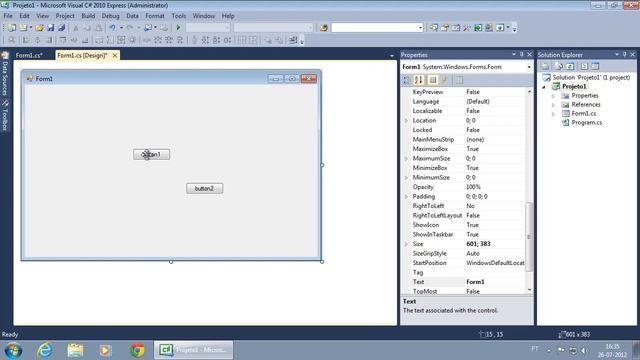Click the Text property value Form1

pyautogui.click(x=475, y=282)
